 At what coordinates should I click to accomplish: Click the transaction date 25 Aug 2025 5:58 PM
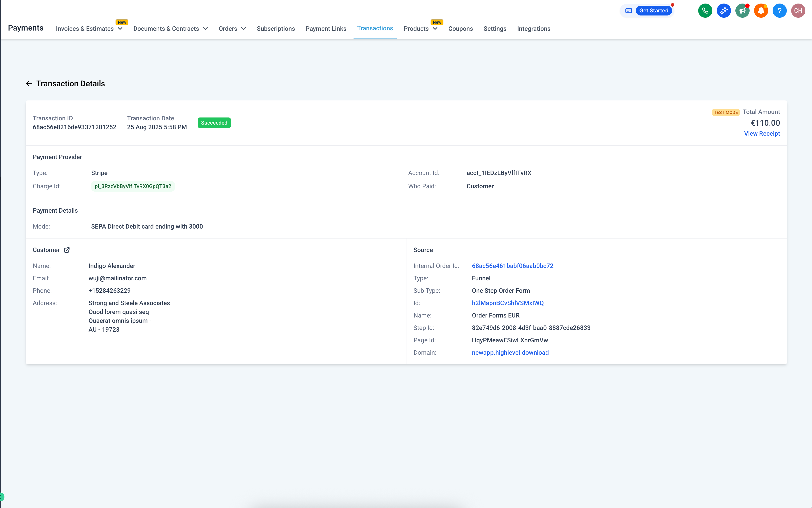(157, 127)
